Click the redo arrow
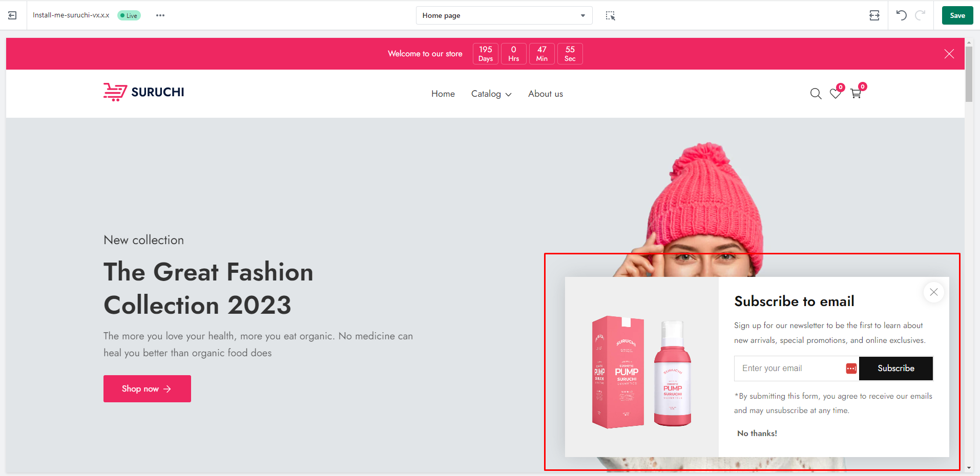Screen dimensions: 980x476 (x=920, y=15)
